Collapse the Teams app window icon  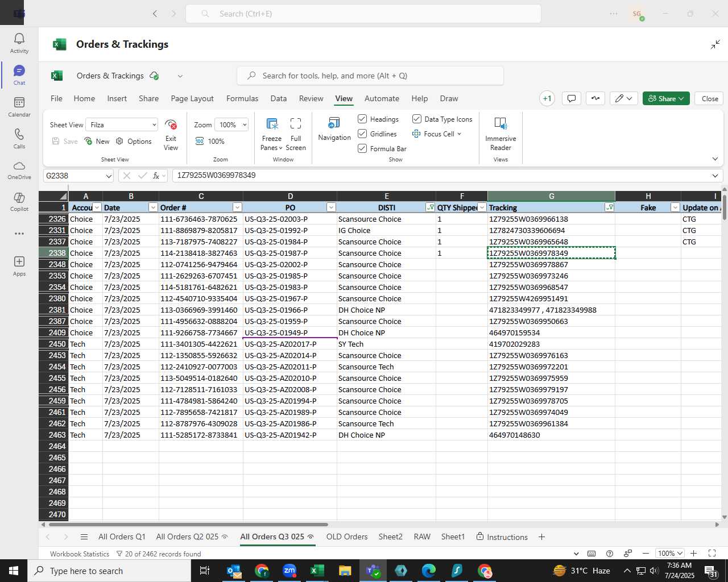click(x=715, y=44)
